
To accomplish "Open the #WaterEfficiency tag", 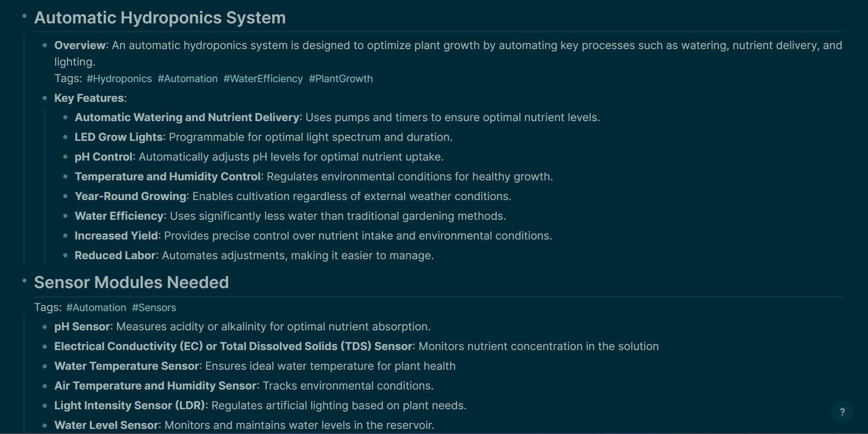I will [x=263, y=79].
